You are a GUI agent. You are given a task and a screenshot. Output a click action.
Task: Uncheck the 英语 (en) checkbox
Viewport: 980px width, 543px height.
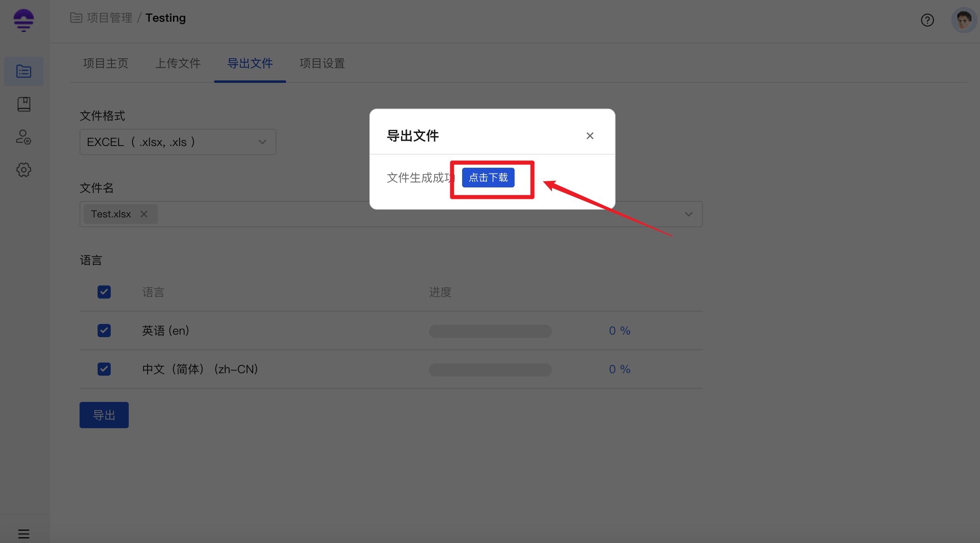tap(104, 331)
